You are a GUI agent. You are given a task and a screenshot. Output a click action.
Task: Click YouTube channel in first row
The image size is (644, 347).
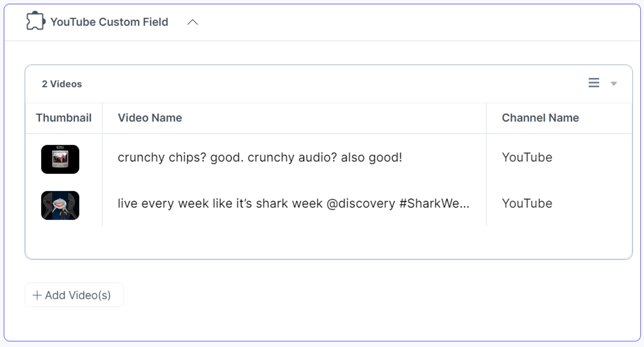(x=527, y=157)
